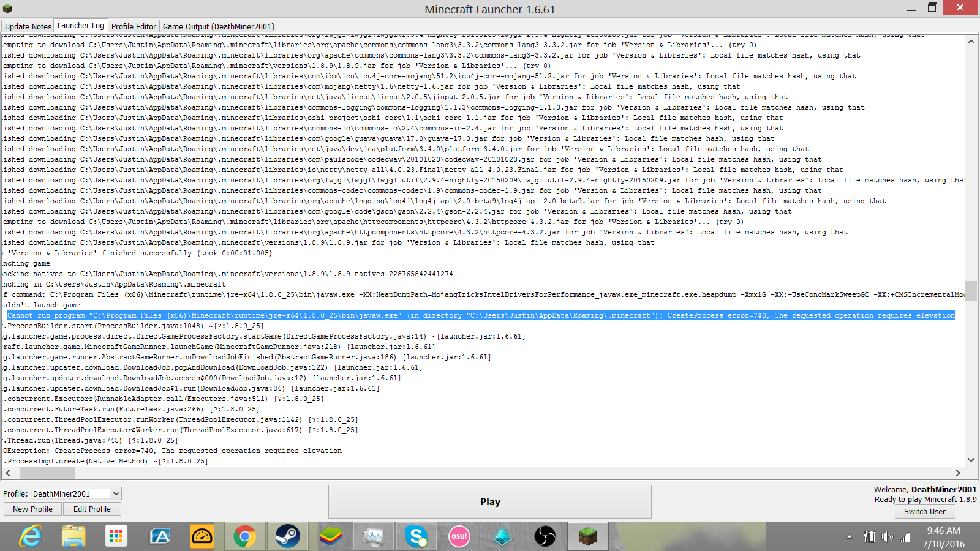Open the Update Notes tab
This screenshot has height=551, width=980.
click(x=28, y=26)
